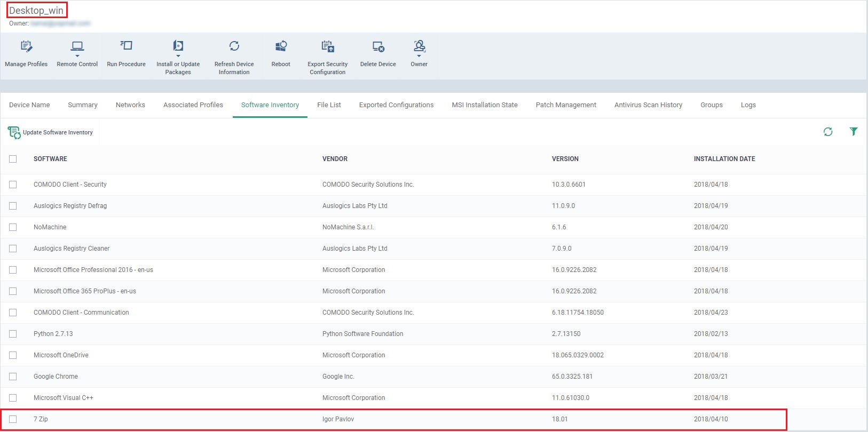Click the VENDOR column header
Image resolution: width=868 pixels, height=432 pixels.
(x=335, y=159)
